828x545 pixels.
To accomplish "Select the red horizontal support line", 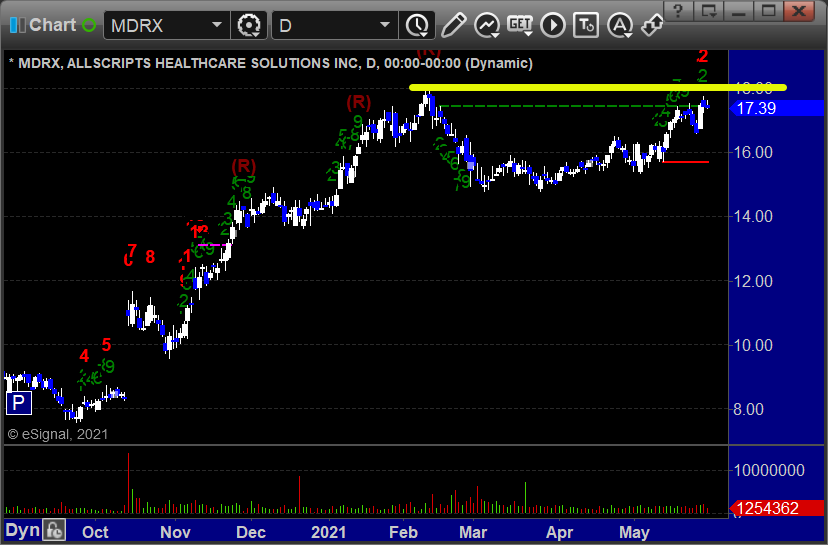I will click(685, 162).
